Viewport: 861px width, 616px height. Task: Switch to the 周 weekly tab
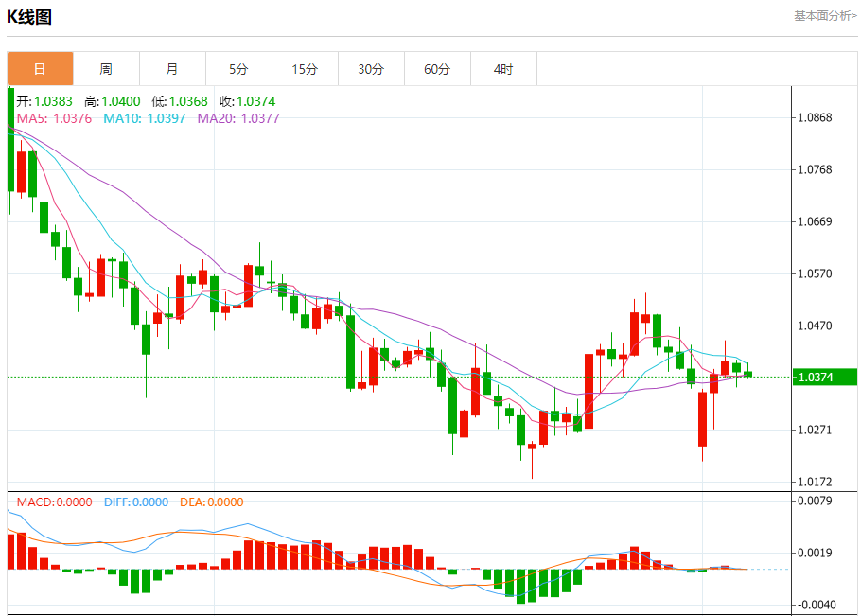tap(106, 69)
